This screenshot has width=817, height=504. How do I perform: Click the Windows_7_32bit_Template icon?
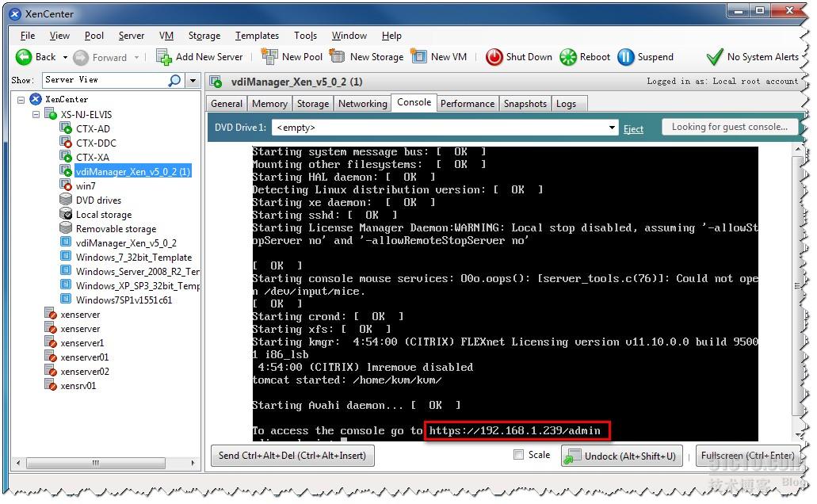(x=66, y=256)
